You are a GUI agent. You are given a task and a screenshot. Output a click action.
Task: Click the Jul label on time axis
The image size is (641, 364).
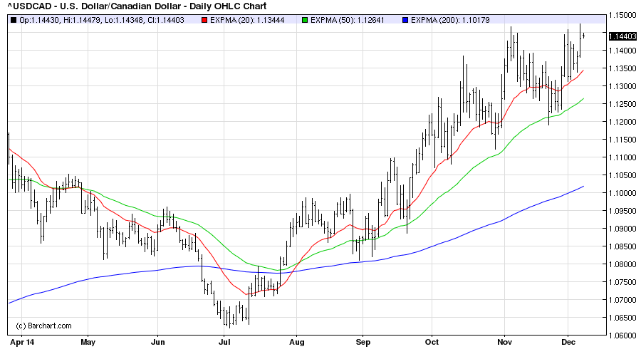pos(225,342)
